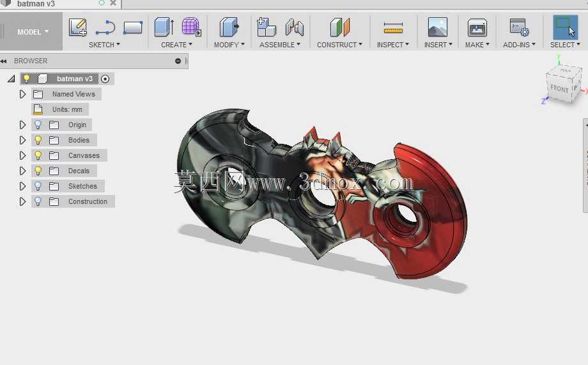Screen dimensions: 588x365
Task: Click the Units: mm document icon
Action: click(x=38, y=109)
